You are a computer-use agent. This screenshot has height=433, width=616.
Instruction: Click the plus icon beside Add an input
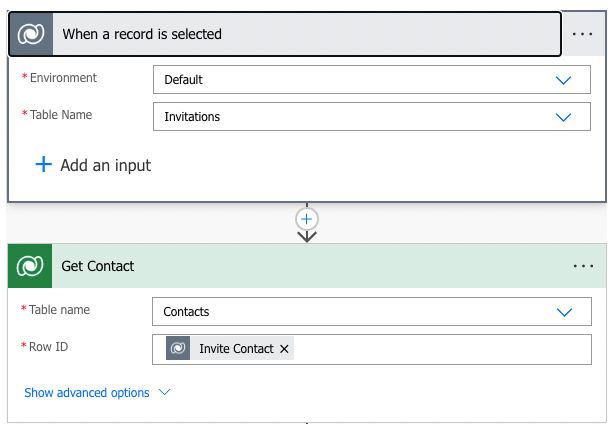coord(43,165)
